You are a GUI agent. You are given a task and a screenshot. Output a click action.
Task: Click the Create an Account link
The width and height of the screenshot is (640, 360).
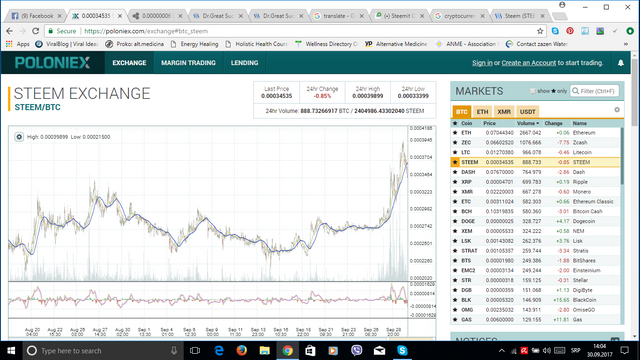[x=529, y=63]
